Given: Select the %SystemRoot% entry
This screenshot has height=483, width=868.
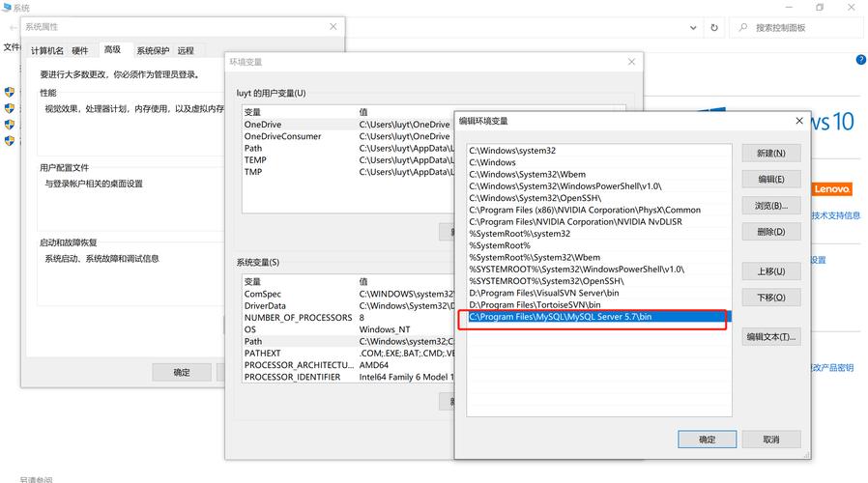Looking at the screenshot, I should [599, 245].
